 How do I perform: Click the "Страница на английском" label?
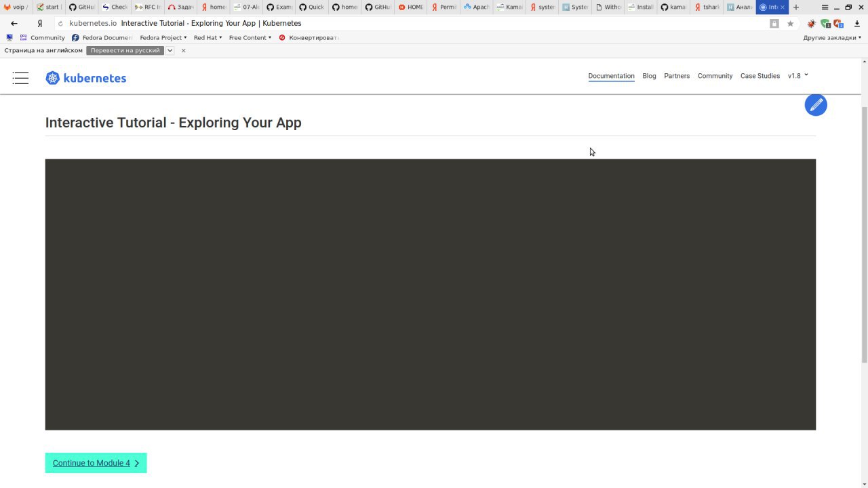tap(43, 50)
